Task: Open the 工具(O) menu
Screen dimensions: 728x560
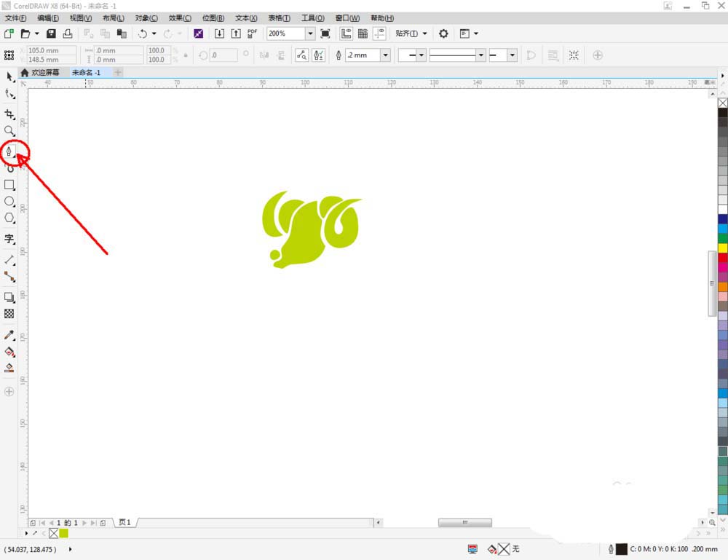Action: click(313, 18)
